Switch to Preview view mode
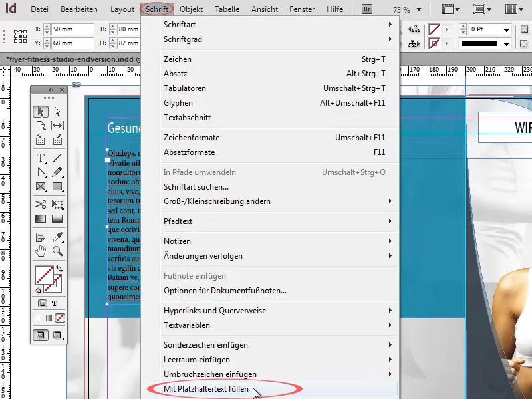This screenshot has width=532, height=399. pyautogui.click(x=57, y=335)
